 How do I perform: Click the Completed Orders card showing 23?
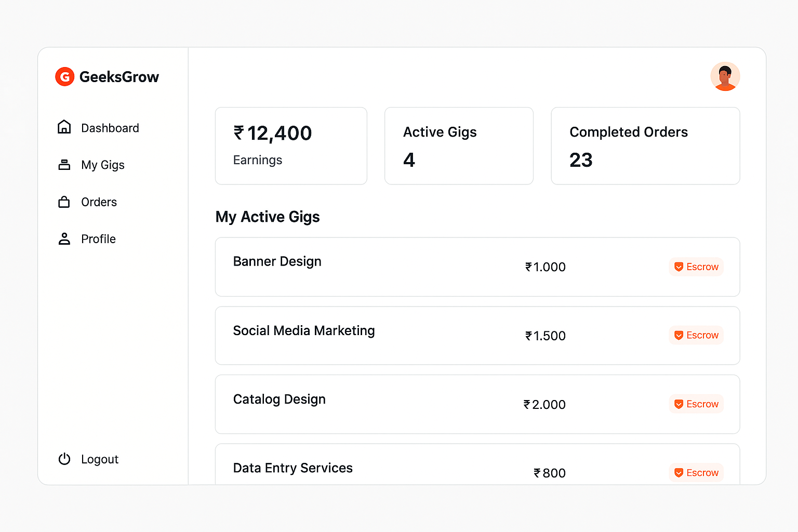[645, 145]
